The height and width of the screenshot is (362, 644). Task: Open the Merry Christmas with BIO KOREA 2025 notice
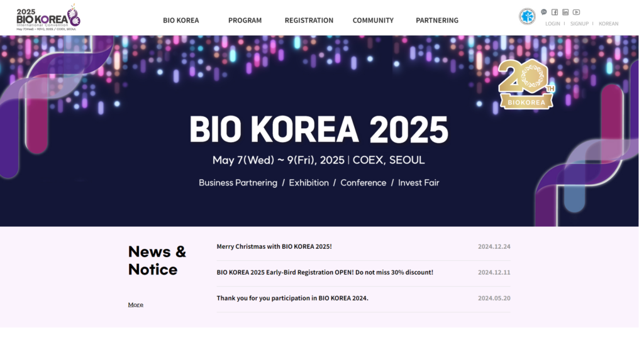(274, 246)
